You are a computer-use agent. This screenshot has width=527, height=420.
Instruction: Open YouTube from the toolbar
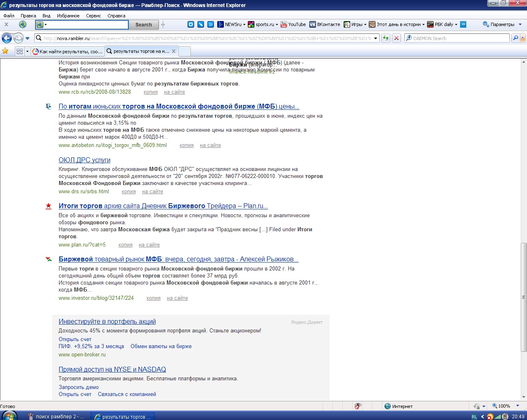pyautogui.click(x=293, y=24)
